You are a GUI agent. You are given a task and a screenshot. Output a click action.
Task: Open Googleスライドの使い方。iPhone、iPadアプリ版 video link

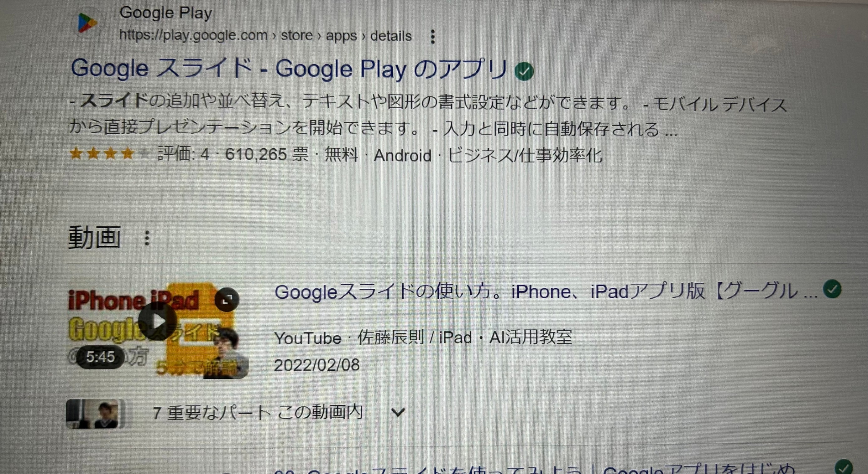(546, 291)
